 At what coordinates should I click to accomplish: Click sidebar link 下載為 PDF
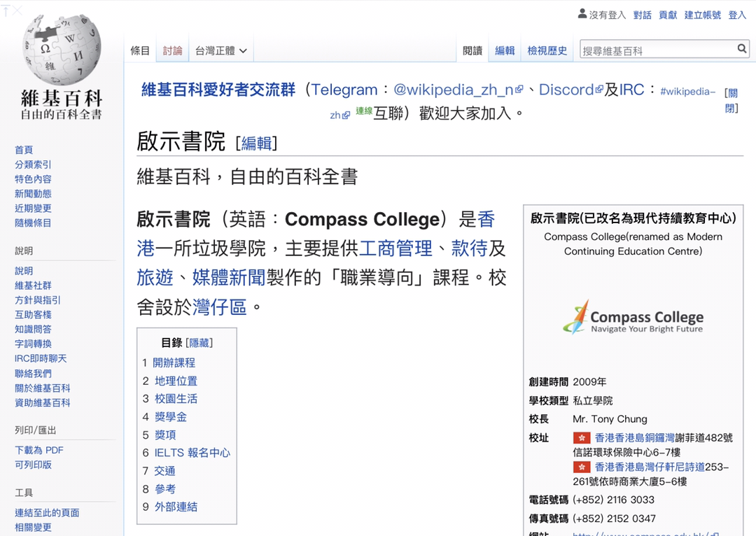pyautogui.click(x=39, y=450)
